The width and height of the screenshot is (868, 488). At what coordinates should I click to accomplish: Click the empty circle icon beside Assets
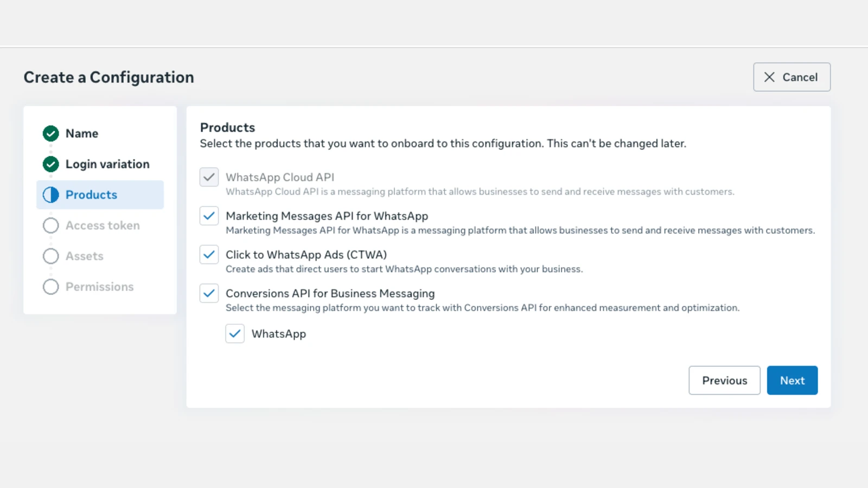point(51,256)
